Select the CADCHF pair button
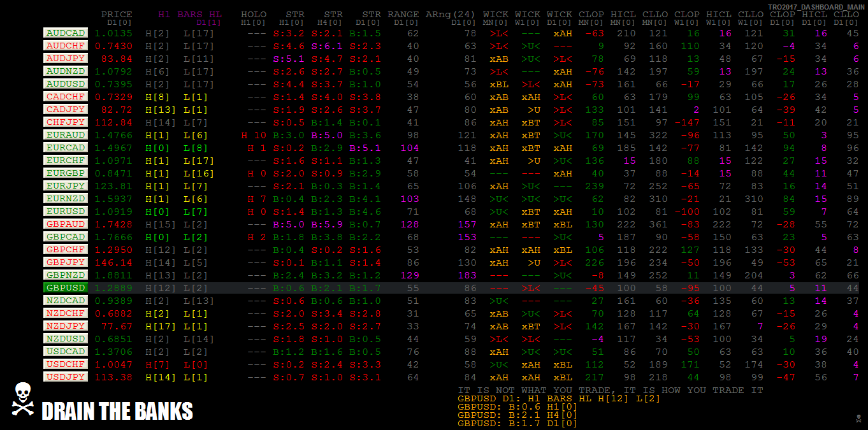The height and width of the screenshot is (430, 868). [x=66, y=96]
